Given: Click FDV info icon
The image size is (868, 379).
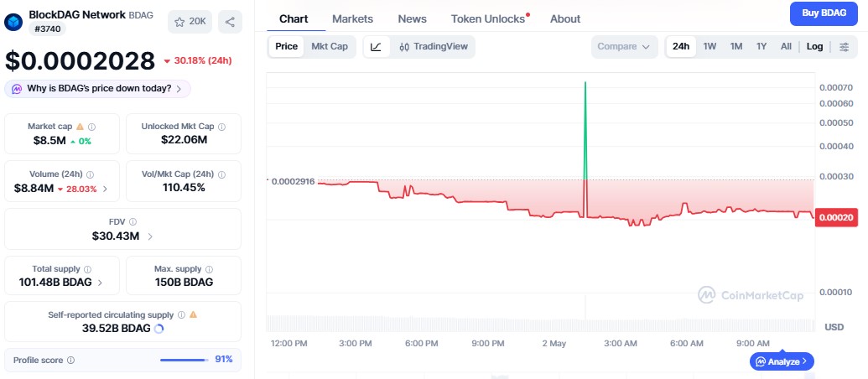Looking at the screenshot, I should pos(133,222).
